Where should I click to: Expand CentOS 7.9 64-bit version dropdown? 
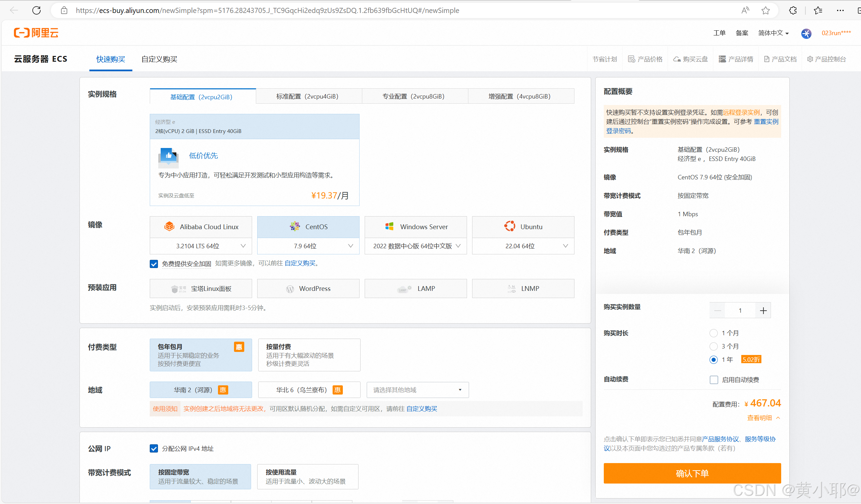[x=308, y=246]
